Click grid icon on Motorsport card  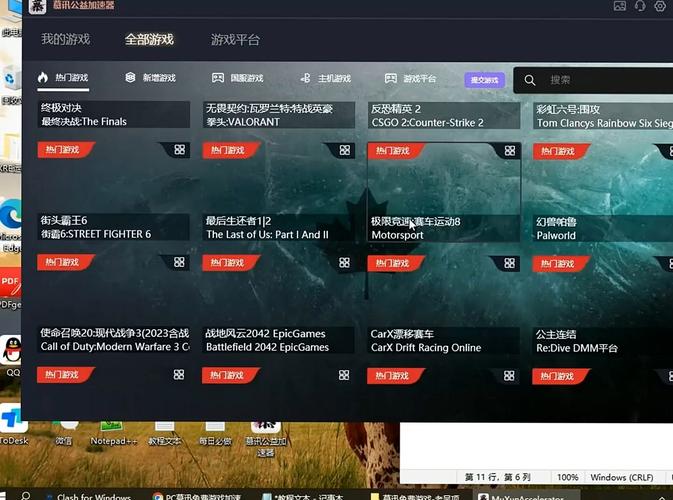coord(509,263)
